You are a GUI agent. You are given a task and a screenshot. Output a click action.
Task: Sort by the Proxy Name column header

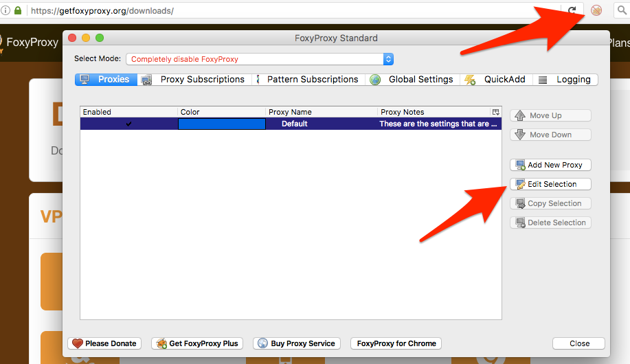point(322,112)
